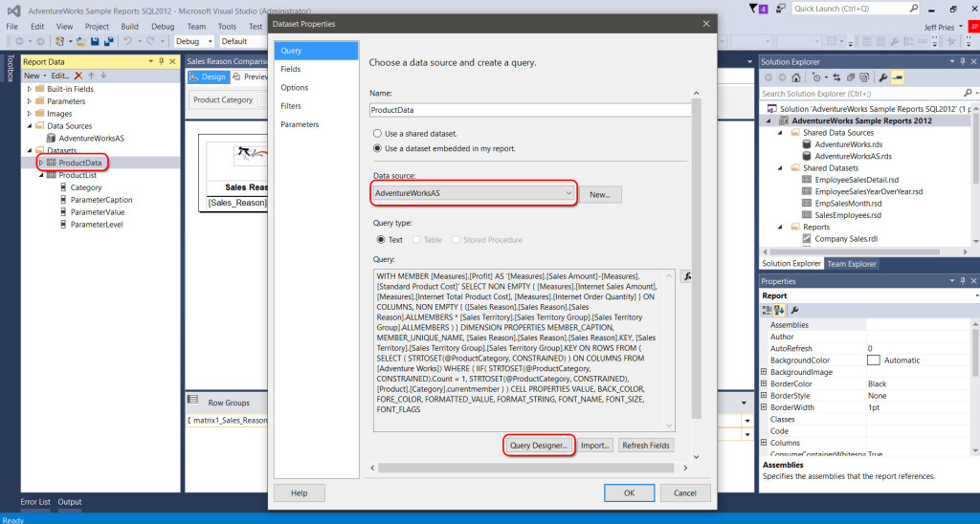Expand the BackgroundImage property row
Image resolution: width=980 pixels, height=524 pixels.
[764, 372]
